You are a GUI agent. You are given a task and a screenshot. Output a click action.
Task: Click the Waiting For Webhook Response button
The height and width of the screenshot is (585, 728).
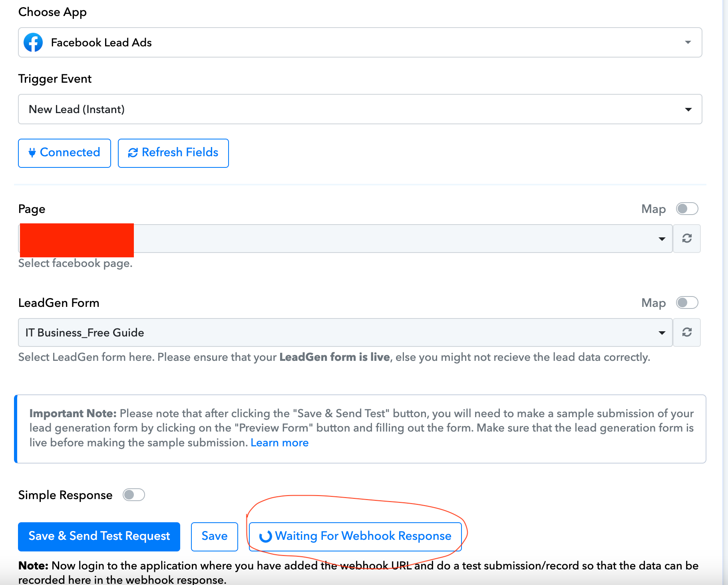click(355, 537)
